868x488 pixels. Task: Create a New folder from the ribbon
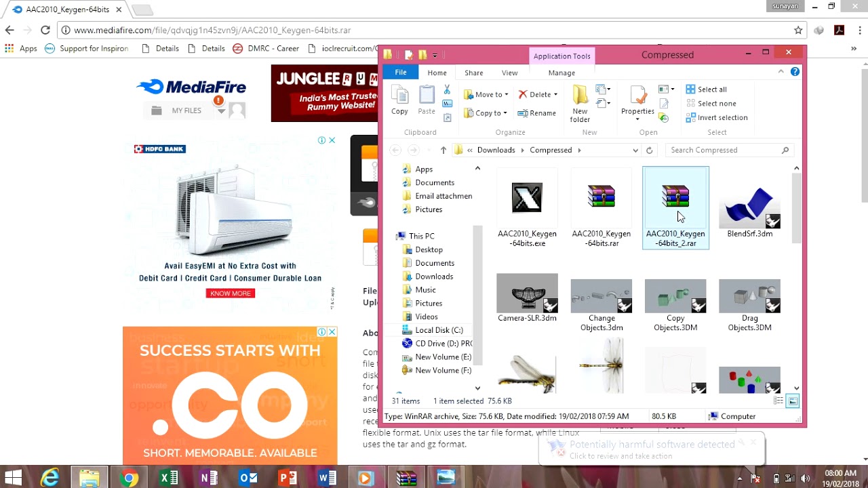click(580, 104)
